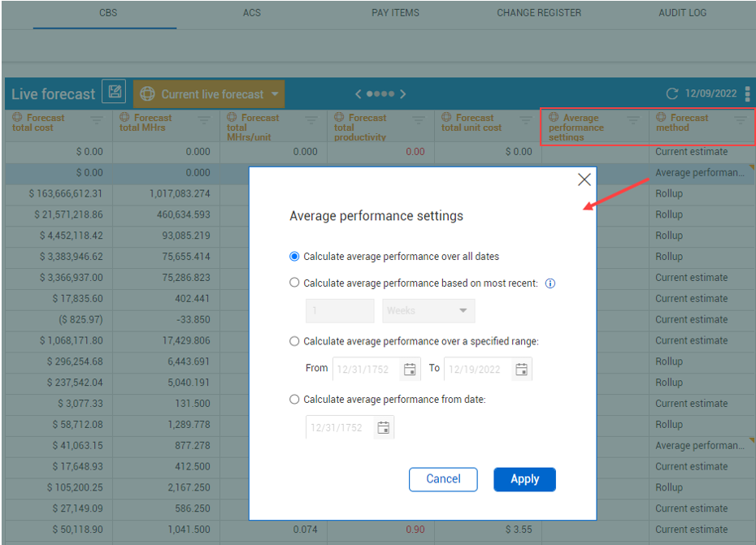Image resolution: width=756 pixels, height=545 pixels.
Task: Open the From date calendar picker
Action: [x=411, y=370]
